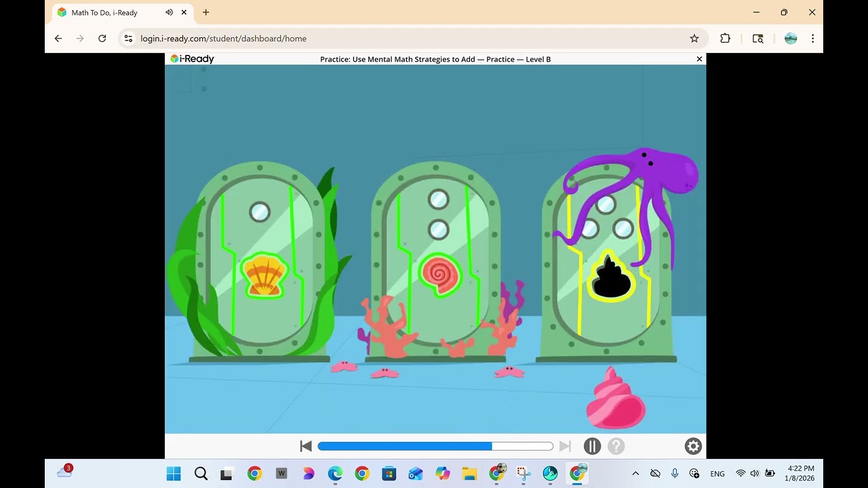Bookmark this page with the star icon
The width and height of the screenshot is (868, 488).
[x=694, y=39]
